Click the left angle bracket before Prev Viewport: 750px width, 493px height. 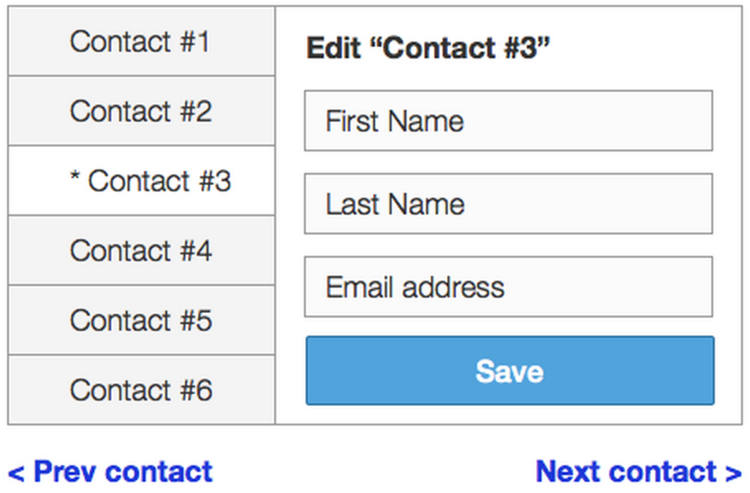click(x=16, y=472)
